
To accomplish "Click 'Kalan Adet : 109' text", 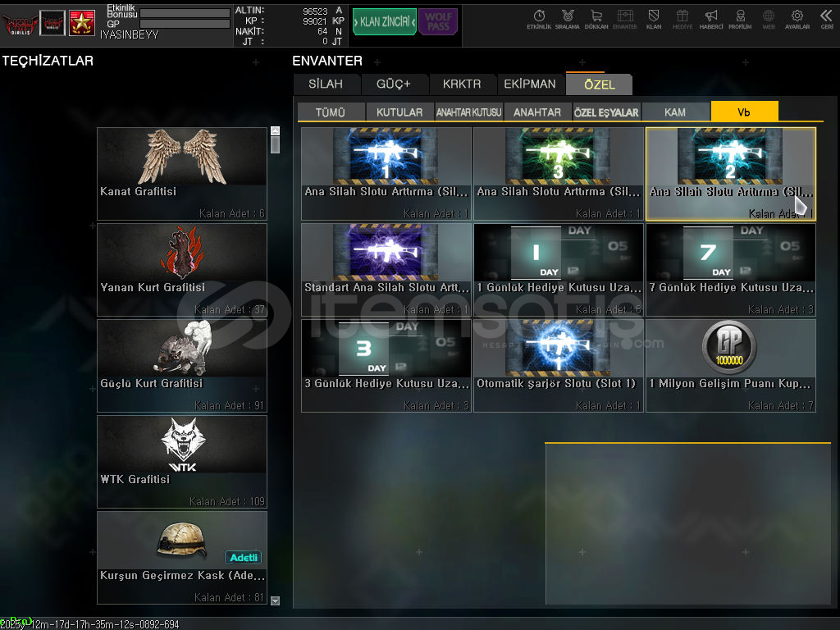I will [227, 501].
